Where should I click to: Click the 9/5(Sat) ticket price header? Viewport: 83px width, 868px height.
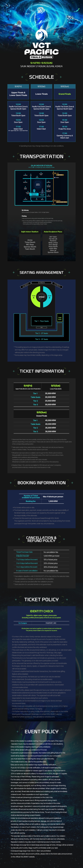pos(55,385)
